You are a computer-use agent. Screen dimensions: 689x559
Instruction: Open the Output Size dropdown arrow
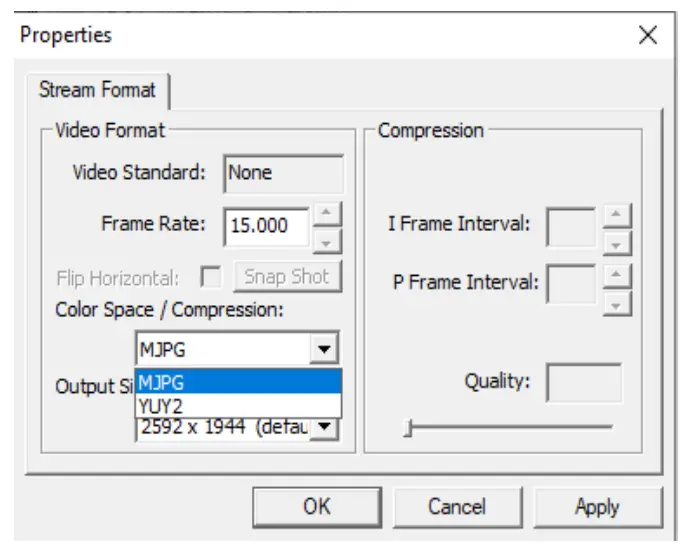pyautogui.click(x=324, y=429)
